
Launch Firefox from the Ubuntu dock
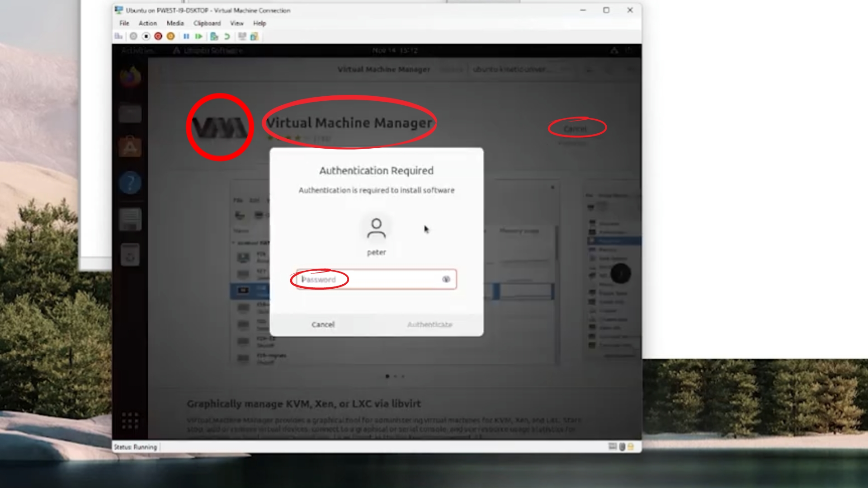pyautogui.click(x=130, y=77)
